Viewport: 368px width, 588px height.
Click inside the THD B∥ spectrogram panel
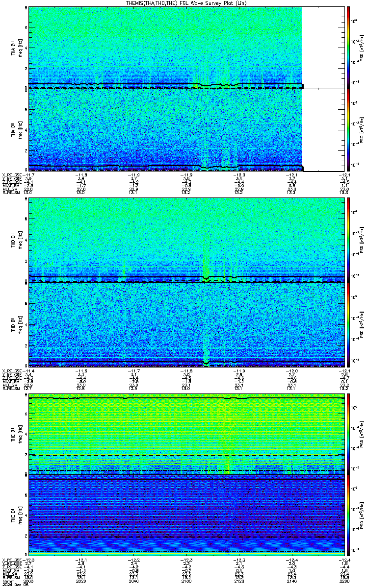[x=186, y=324]
